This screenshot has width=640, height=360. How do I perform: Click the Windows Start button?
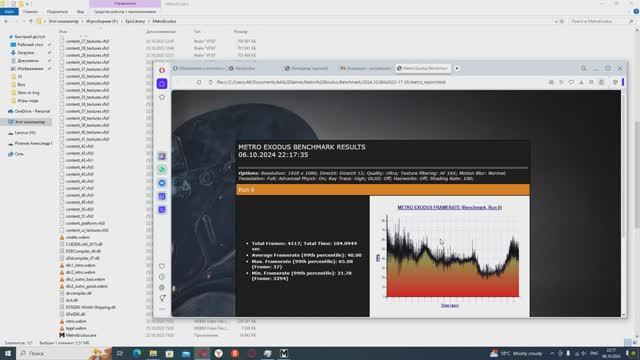pos(7,353)
